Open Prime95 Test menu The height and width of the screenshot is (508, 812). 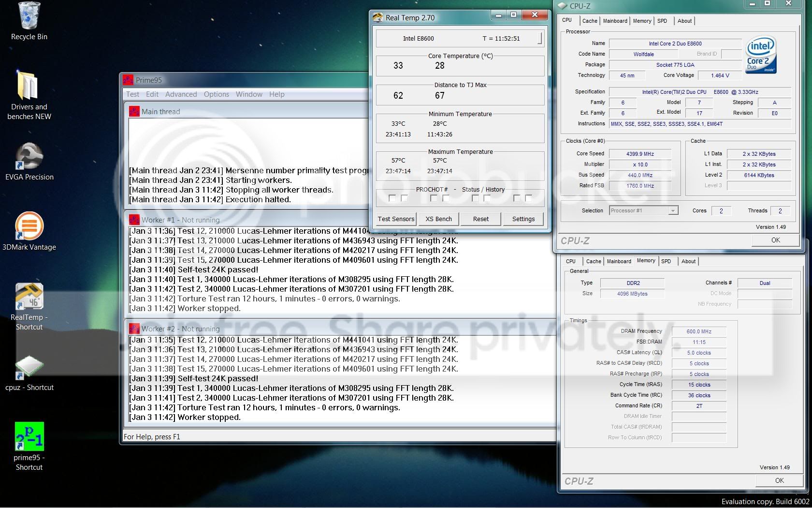[132, 94]
